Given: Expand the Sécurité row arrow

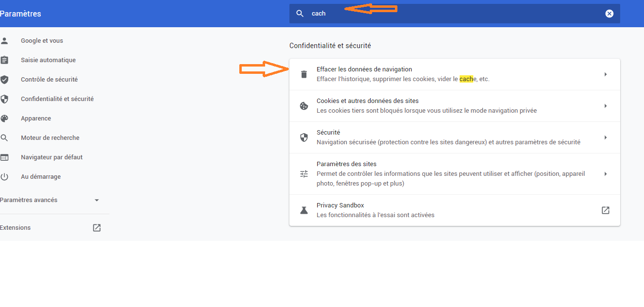Looking at the screenshot, I should coord(605,137).
